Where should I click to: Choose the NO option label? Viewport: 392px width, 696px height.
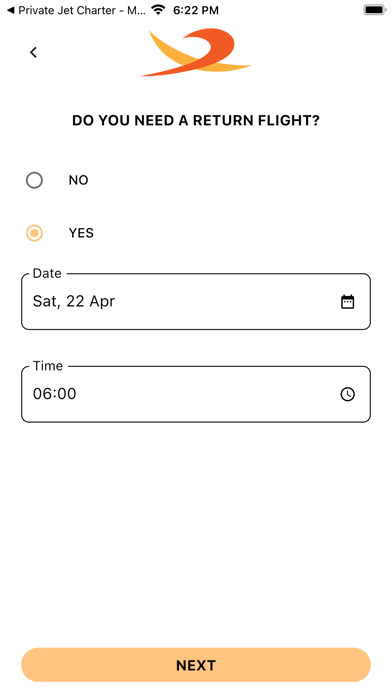tap(79, 180)
